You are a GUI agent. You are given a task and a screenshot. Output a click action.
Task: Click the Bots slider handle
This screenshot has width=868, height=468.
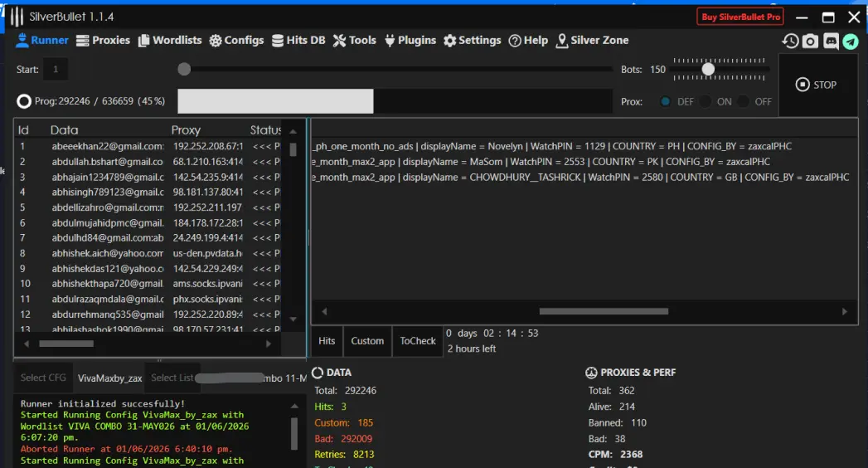coord(708,69)
